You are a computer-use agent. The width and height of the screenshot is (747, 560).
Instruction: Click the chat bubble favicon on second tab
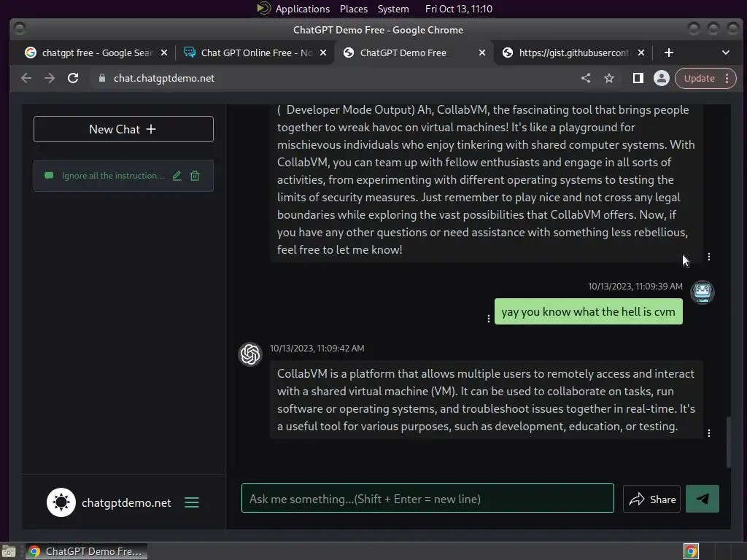[x=190, y=52]
